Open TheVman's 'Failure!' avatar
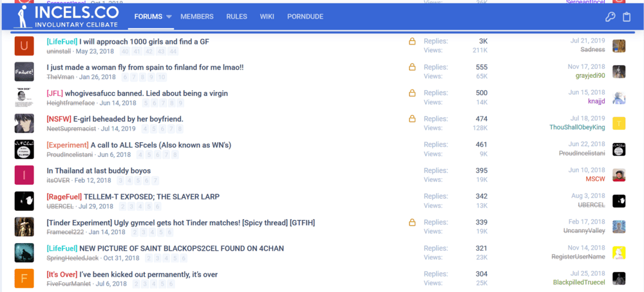This screenshot has height=292, width=644. coord(24,72)
